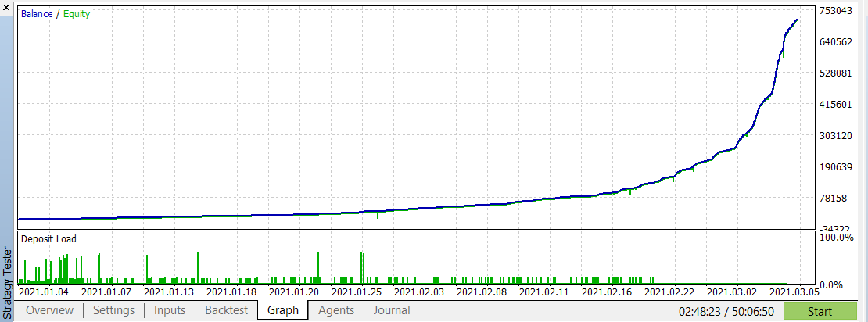Click the 2021.02.03 date label

pos(419,292)
